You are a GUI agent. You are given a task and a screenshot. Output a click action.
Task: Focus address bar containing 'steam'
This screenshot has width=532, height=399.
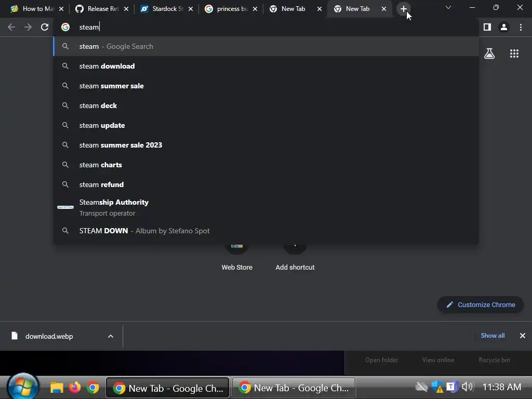tap(266, 27)
